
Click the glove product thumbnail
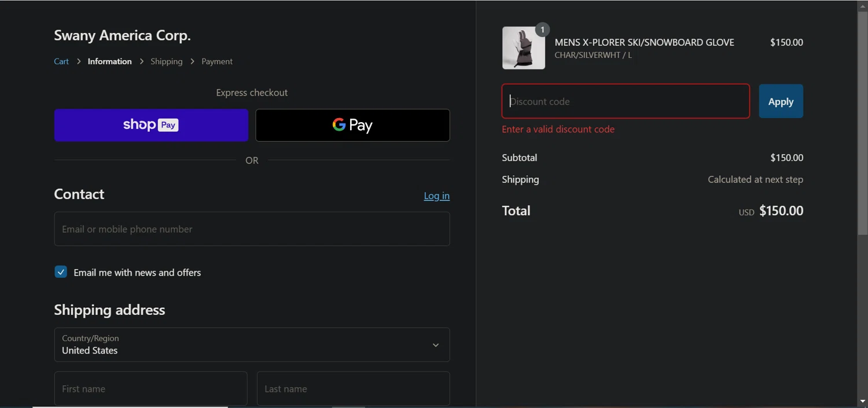click(523, 48)
